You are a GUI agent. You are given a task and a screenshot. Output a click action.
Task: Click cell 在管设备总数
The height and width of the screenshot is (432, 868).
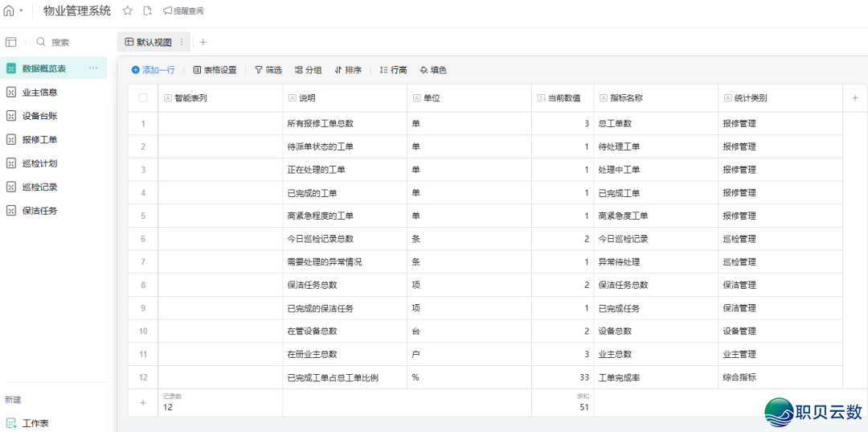[x=345, y=331]
